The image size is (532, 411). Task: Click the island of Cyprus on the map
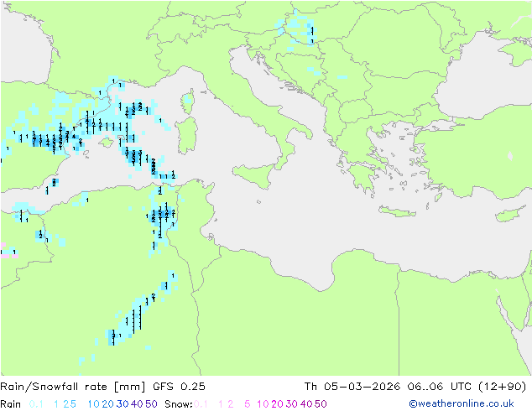(509, 215)
